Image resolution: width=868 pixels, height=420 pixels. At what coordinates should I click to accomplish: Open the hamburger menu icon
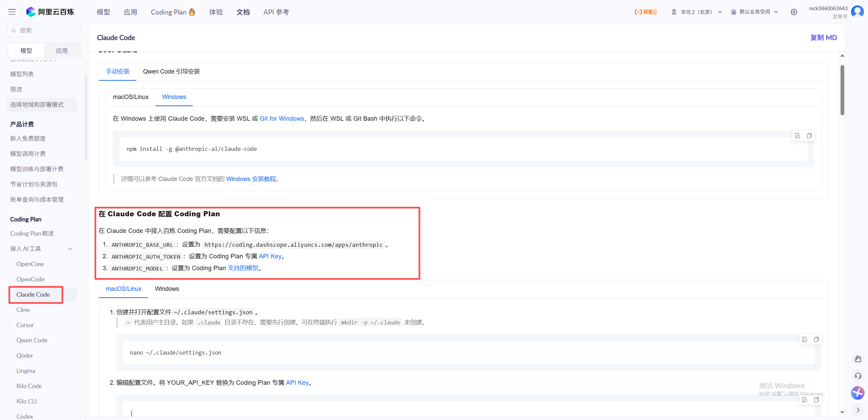click(12, 12)
